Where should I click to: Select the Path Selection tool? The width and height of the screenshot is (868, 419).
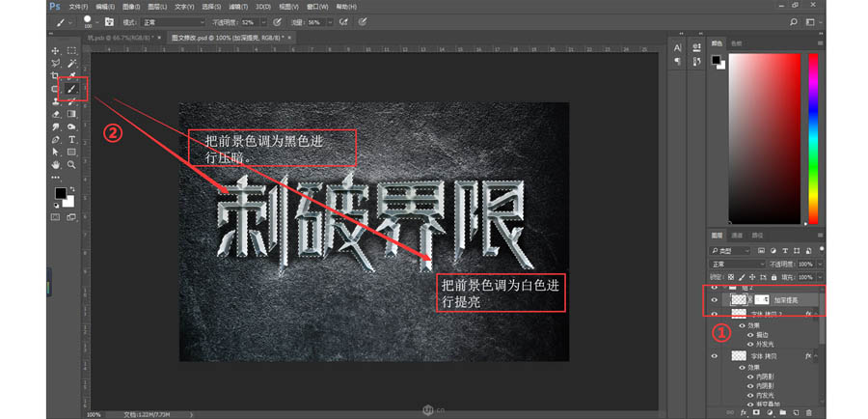(x=55, y=152)
